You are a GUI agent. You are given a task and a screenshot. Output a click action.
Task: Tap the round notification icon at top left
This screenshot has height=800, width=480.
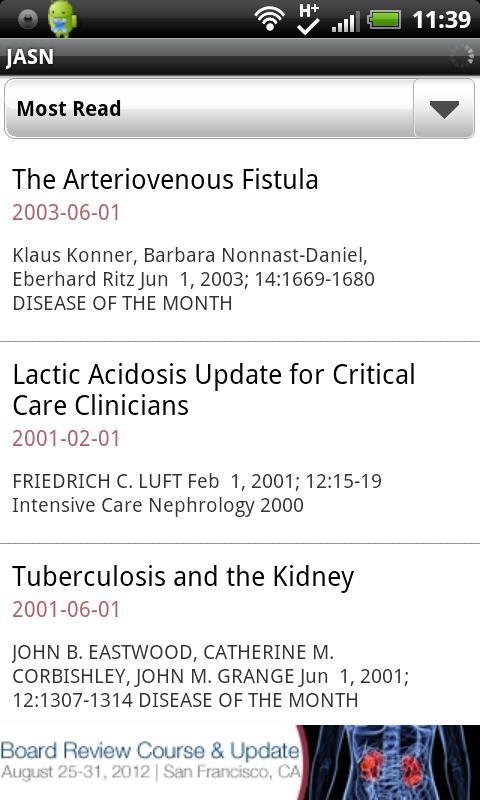28,20
